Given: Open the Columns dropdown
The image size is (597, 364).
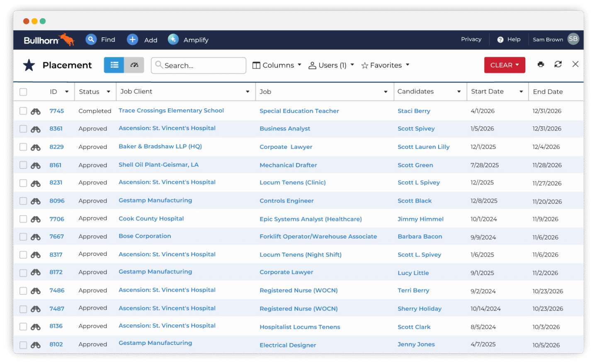Looking at the screenshot, I should [x=277, y=65].
